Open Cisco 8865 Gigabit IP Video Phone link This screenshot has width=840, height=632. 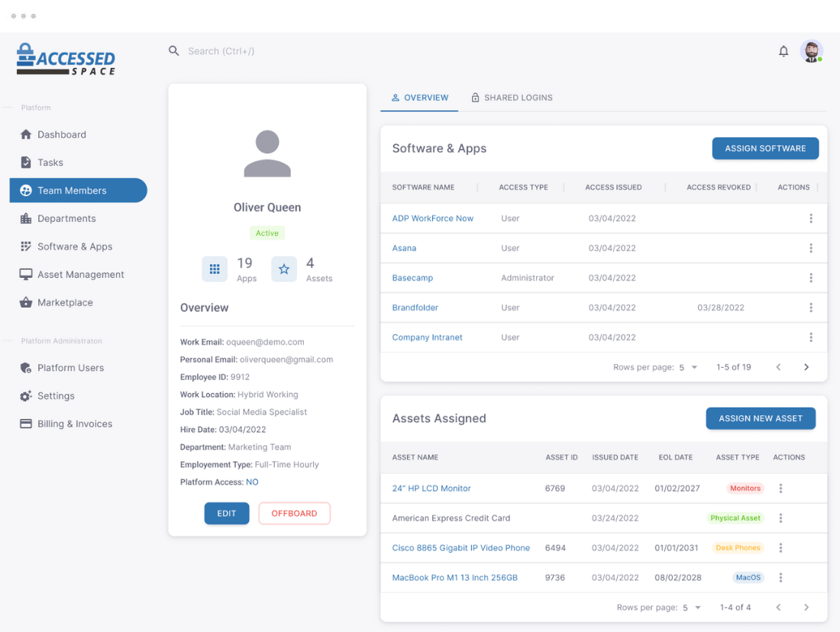(x=460, y=548)
